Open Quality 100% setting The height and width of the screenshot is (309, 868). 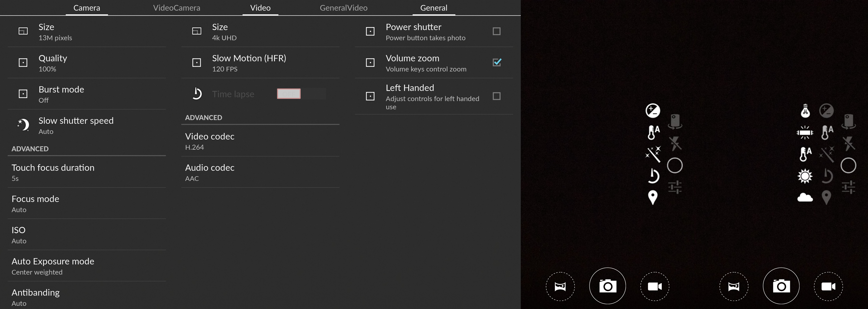[87, 63]
